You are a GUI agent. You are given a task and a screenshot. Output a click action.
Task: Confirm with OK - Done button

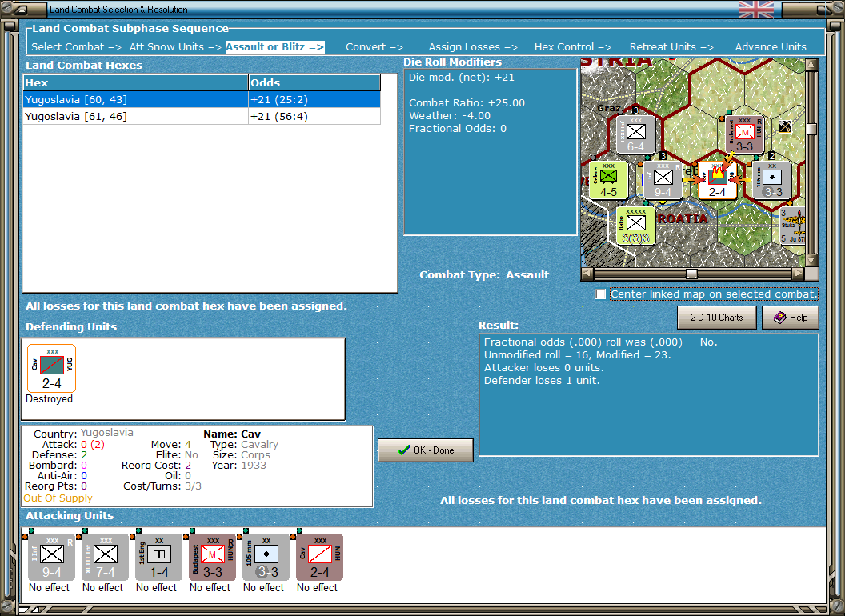(426, 450)
